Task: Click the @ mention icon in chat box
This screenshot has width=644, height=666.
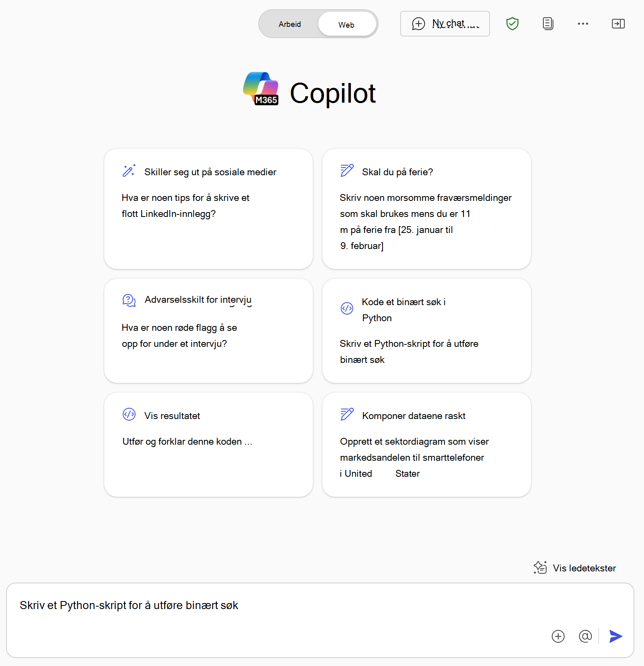Action: (585, 636)
